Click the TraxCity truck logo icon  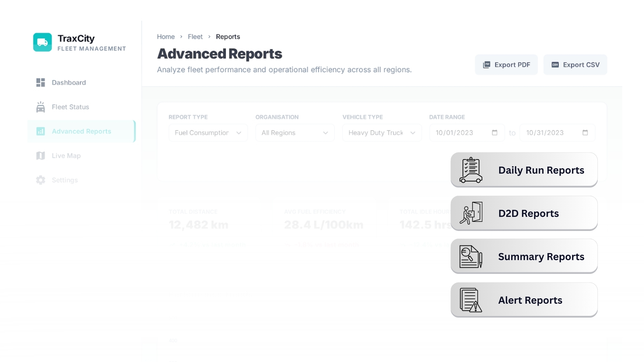click(x=43, y=42)
